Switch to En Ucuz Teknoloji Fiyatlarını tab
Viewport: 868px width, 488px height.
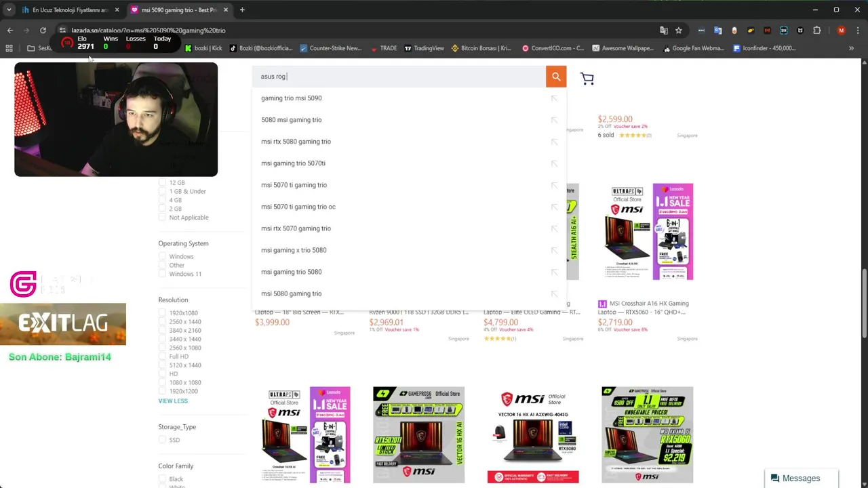click(70, 10)
